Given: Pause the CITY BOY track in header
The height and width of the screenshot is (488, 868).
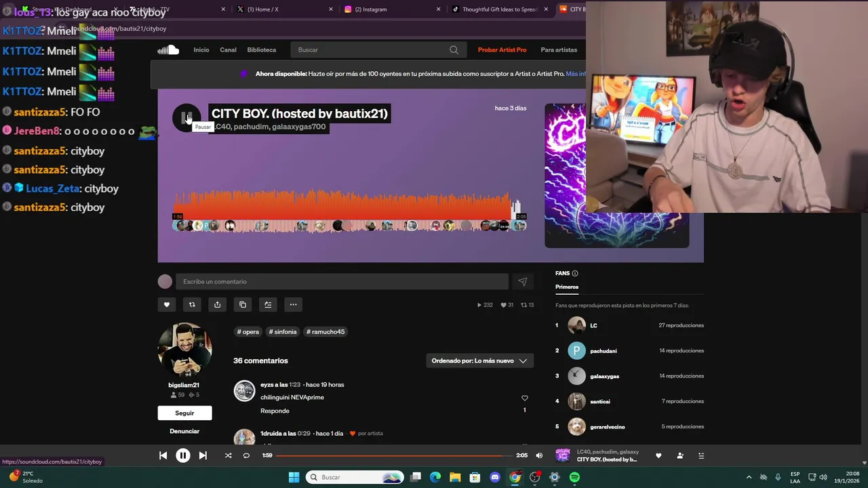Looking at the screenshot, I should (186, 118).
